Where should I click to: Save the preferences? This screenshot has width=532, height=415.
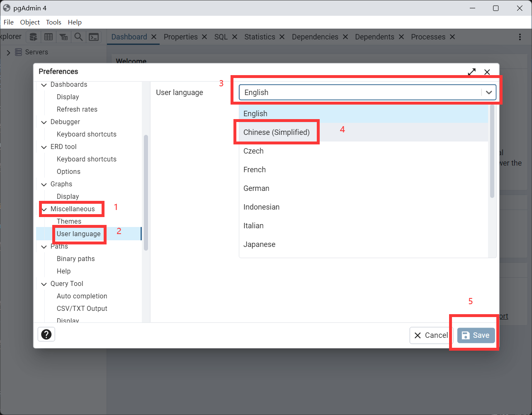(x=476, y=335)
